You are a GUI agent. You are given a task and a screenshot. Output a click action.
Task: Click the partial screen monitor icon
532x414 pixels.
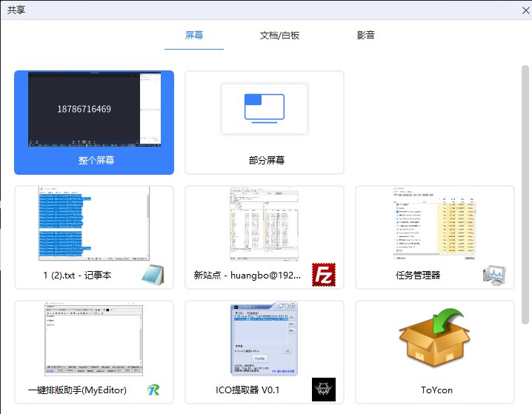(x=265, y=107)
